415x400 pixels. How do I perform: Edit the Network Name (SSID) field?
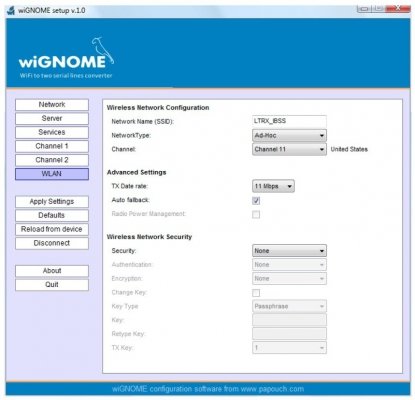(x=289, y=121)
